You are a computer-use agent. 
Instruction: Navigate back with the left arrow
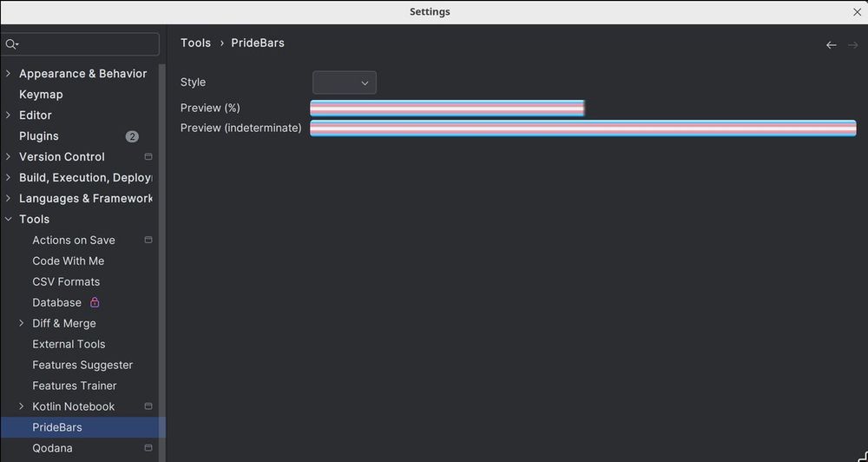[831, 44]
